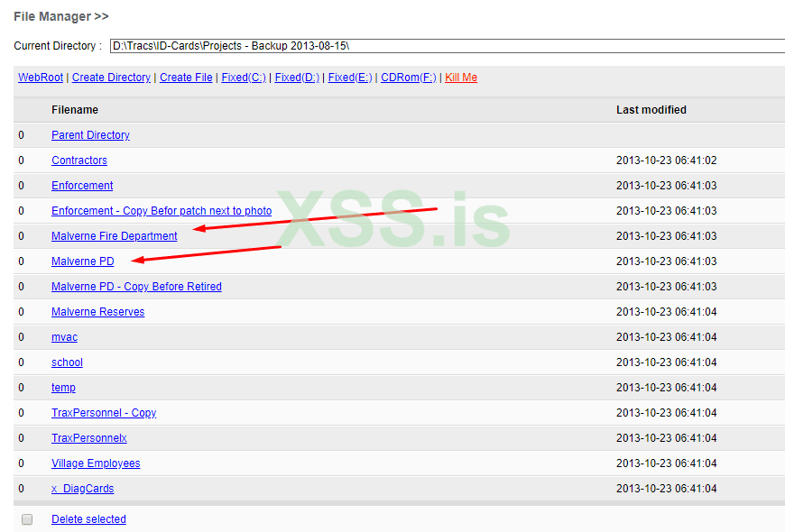
Task: Open Enforcement - Copy Befor patch next to photo
Action: (162, 211)
